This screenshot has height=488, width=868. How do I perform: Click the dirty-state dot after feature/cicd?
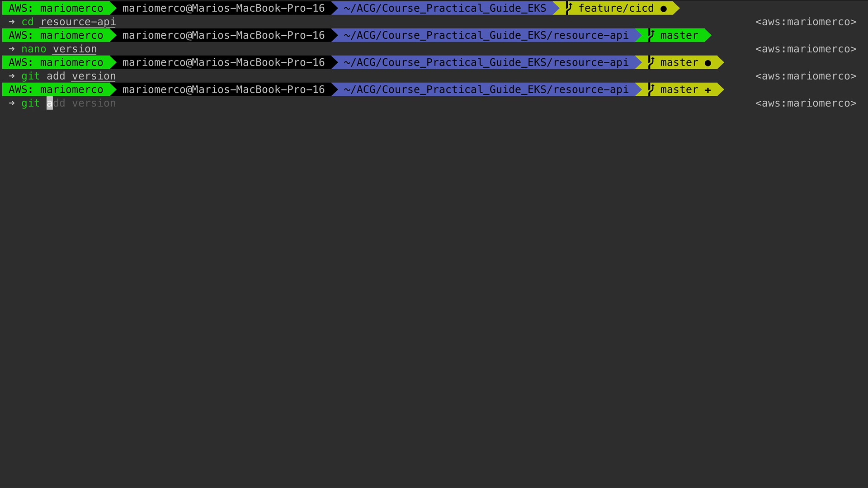coord(664,9)
